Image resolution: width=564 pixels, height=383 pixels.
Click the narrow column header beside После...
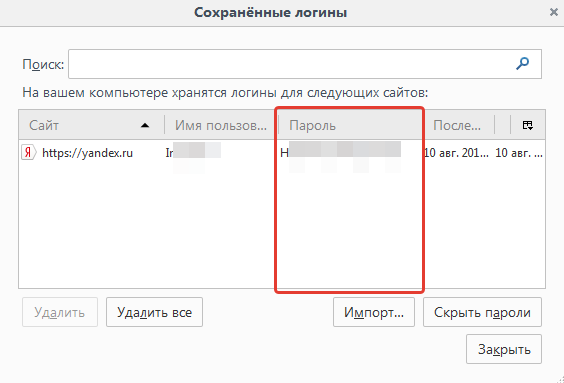point(503,125)
